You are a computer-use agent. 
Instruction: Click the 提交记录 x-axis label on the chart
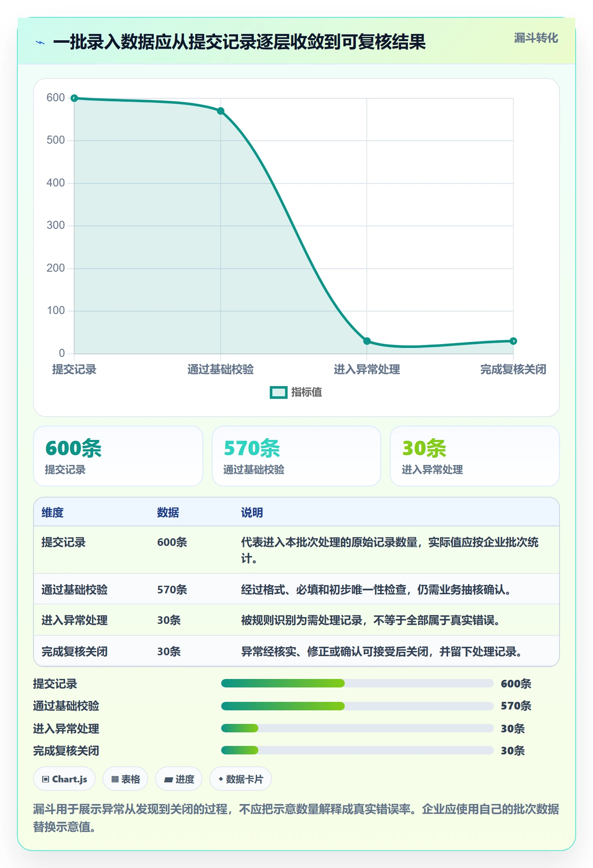(x=74, y=369)
